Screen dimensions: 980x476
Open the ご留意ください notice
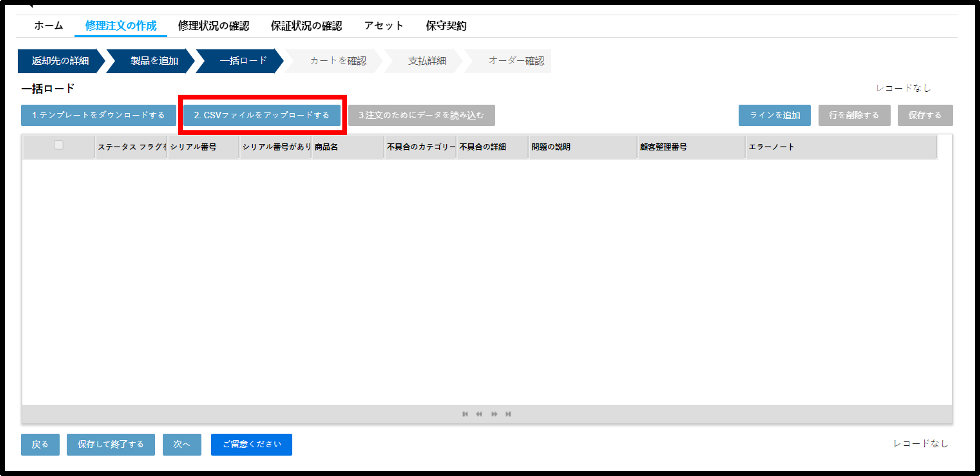click(x=252, y=444)
